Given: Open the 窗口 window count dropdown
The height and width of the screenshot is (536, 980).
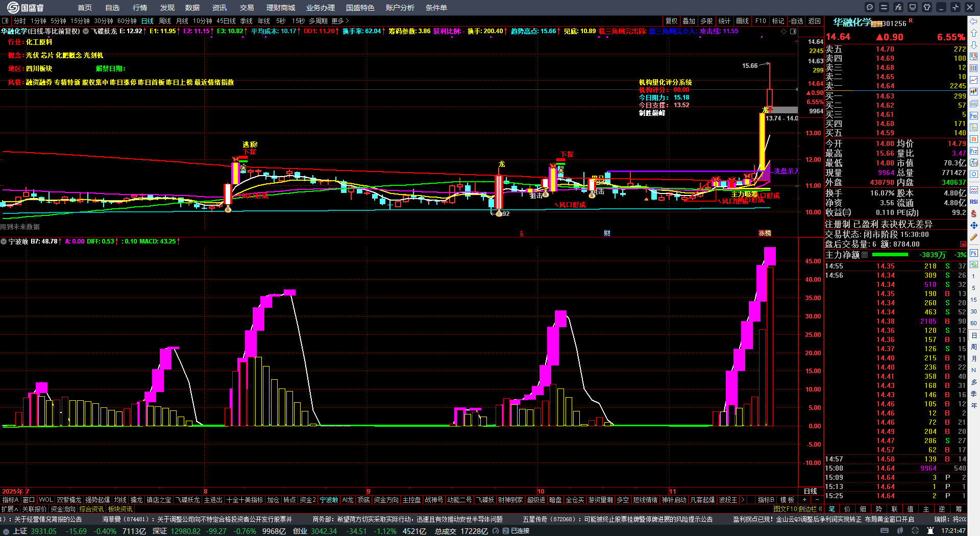Looking at the screenshot, I should [x=29, y=500].
